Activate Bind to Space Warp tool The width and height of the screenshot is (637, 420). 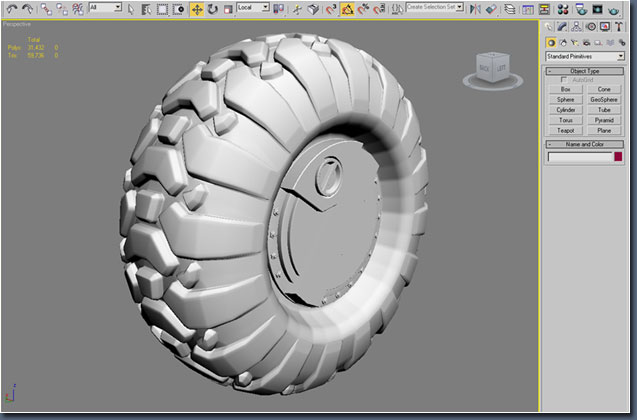point(78,9)
